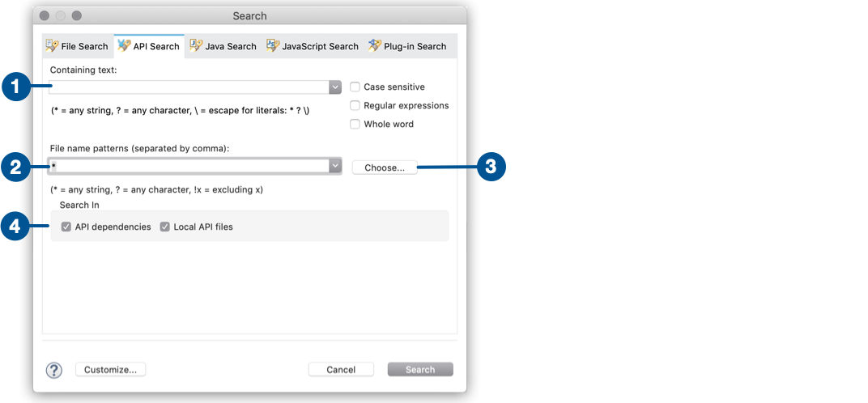The image size is (868, 403).
Task: Uncheck API dependencies in Search In
Action: [x=66, y=227]
